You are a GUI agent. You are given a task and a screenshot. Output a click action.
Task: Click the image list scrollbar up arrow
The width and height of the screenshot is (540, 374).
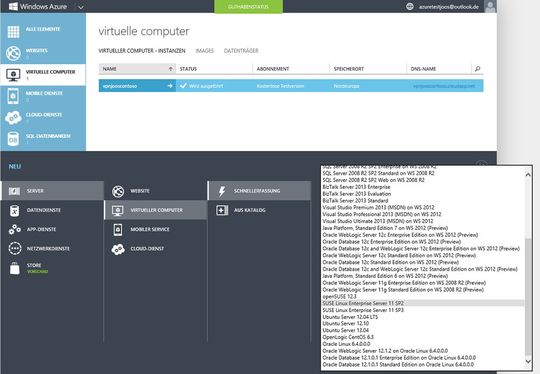528,175
